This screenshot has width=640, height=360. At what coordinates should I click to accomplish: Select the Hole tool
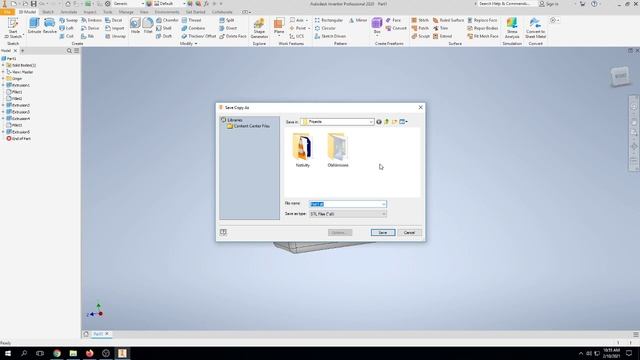[x=135, y=26]
